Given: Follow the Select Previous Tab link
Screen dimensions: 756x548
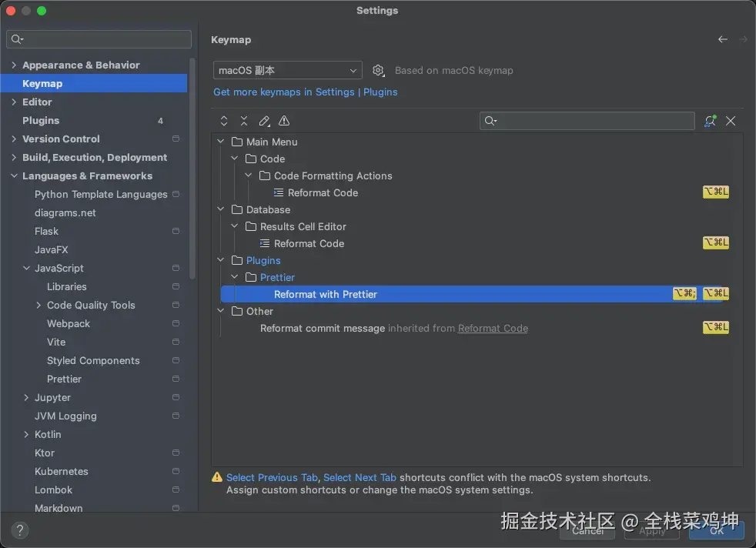Looking at the screenshot, I should (x=272, y=478).
